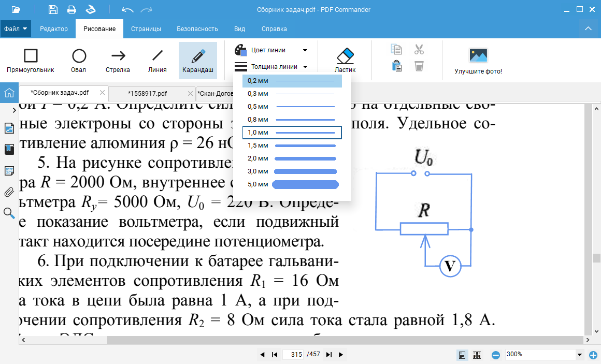The width and height of the screenshot is (601, 364).
Task: Switch to the Страницы tab
Action: [x=146, y=29]
